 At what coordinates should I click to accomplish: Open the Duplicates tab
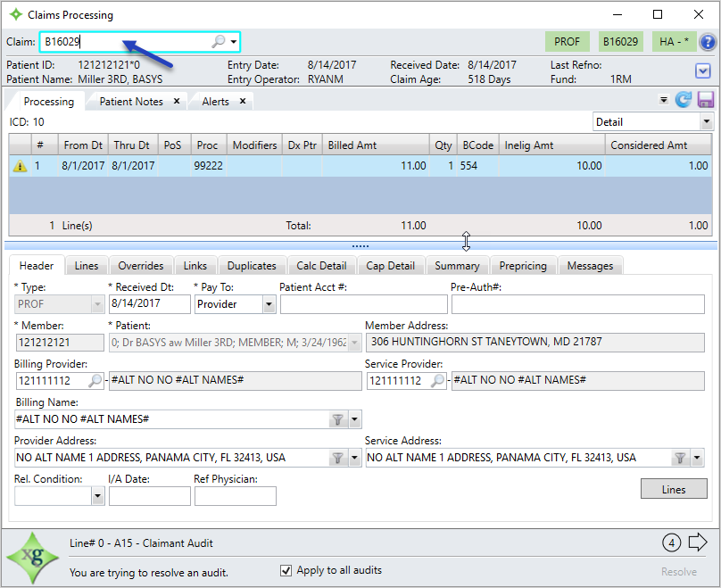[252, 266]
